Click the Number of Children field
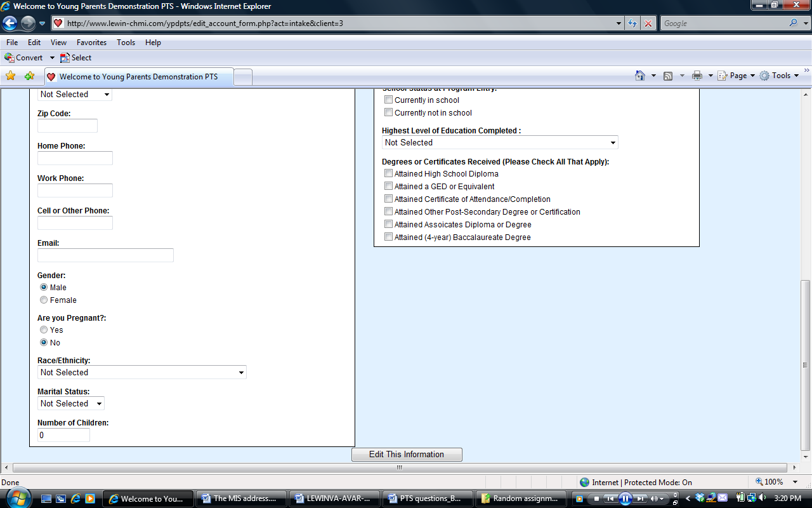This screenshot has height=508, width=812. (63, 435)
